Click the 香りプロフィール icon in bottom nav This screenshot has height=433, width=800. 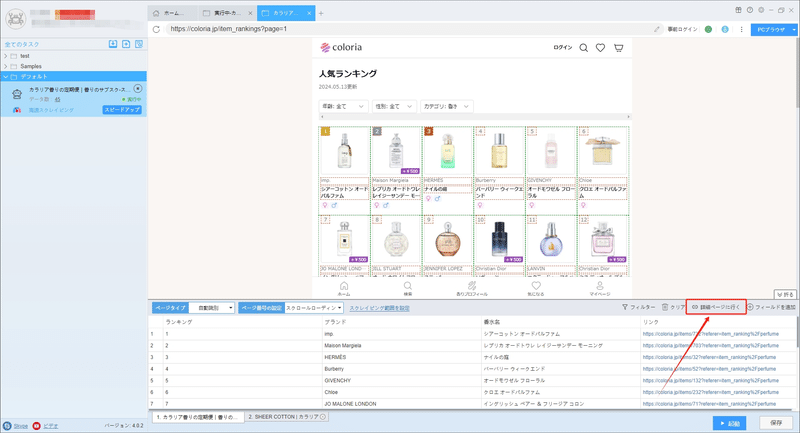[x=472, y=288]
